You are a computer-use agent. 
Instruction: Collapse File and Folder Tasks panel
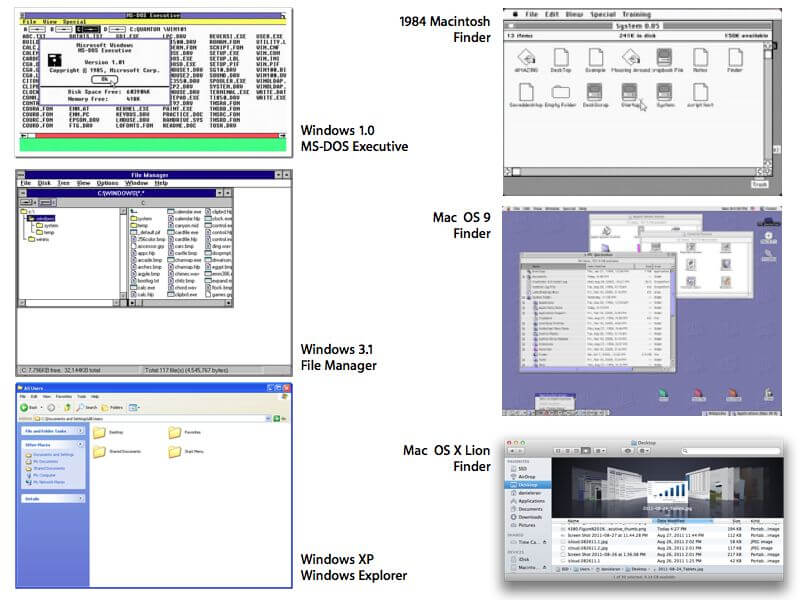81,431
